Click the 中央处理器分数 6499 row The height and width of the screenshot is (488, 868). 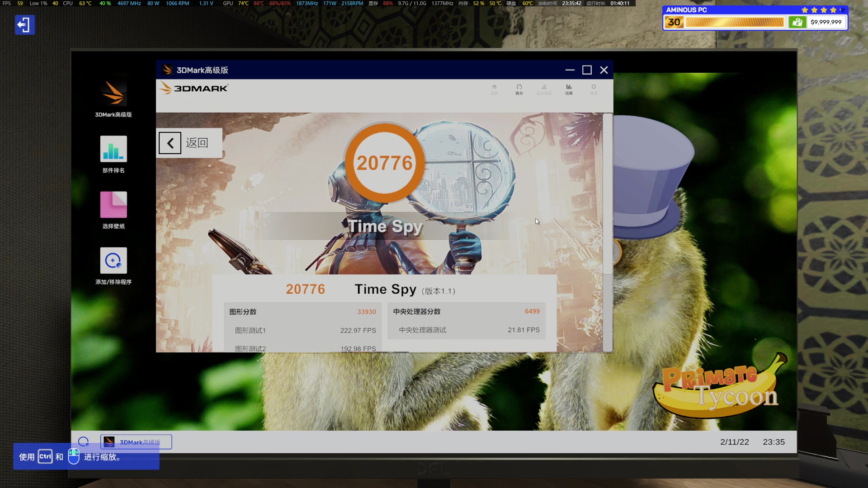pyautogui.click(x=466, y=311)
